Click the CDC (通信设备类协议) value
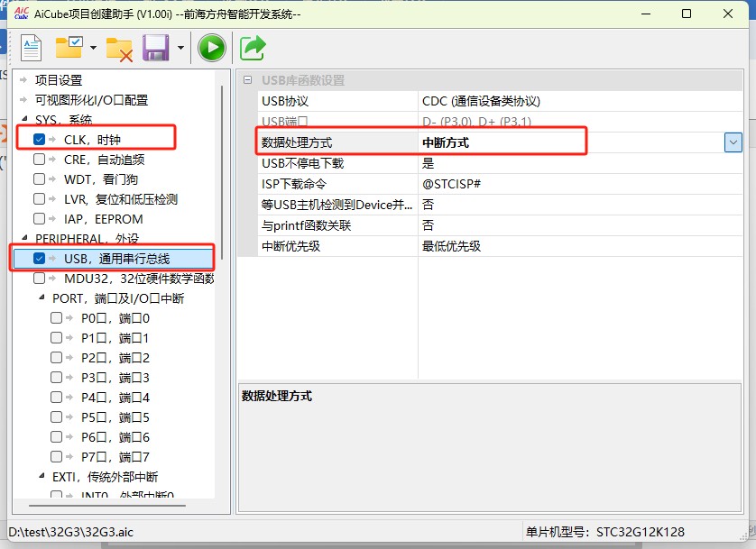Image resolution: width=756 pixels, height=549 pixels. (481, 101)
